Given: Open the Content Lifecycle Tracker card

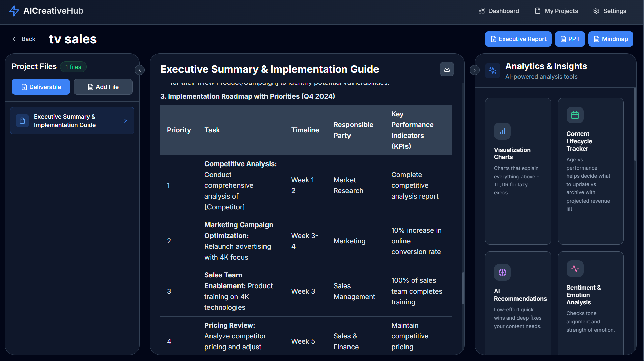Looking at the screenshot, I should pyautogui.click(x=591, y=171).
